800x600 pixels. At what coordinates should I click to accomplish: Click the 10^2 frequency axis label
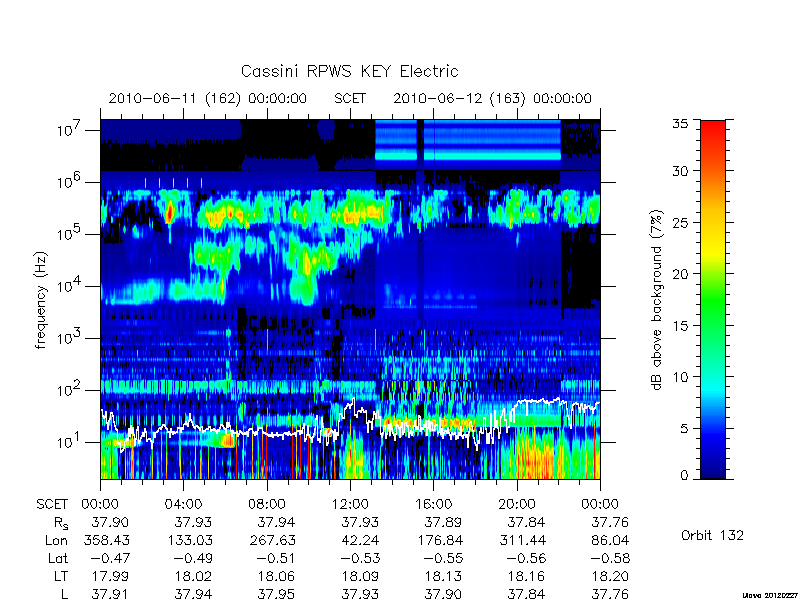(70, 390)
